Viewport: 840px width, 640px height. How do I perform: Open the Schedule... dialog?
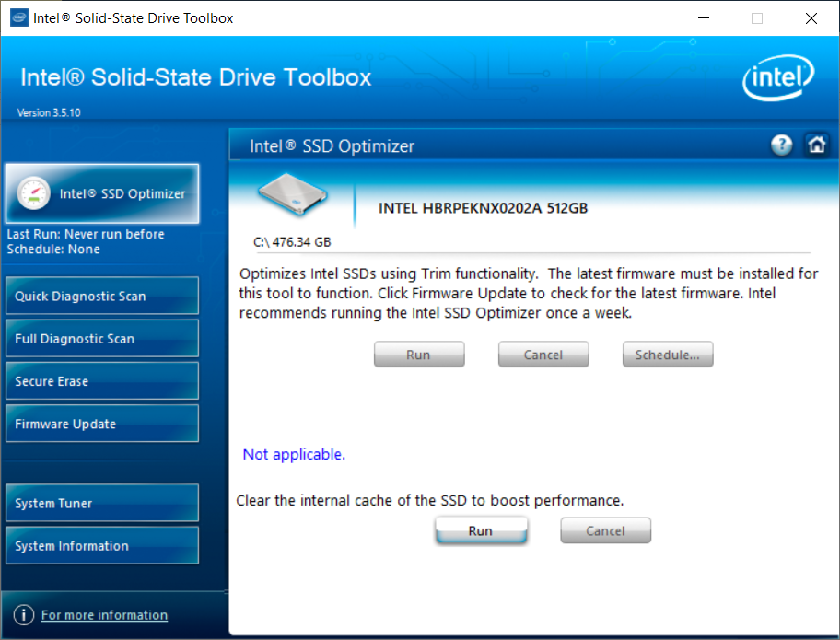tap(668, 355)
